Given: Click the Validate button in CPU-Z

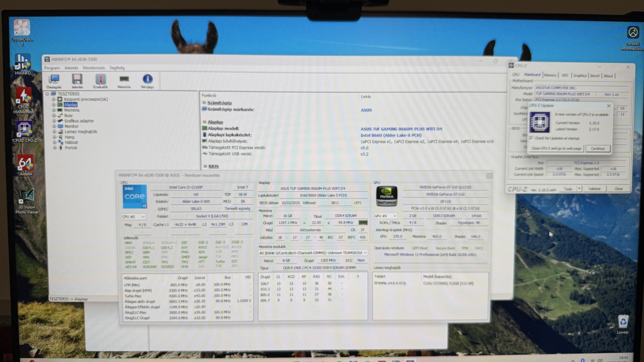Looking at the screenshot, I should tap(594, 189).
